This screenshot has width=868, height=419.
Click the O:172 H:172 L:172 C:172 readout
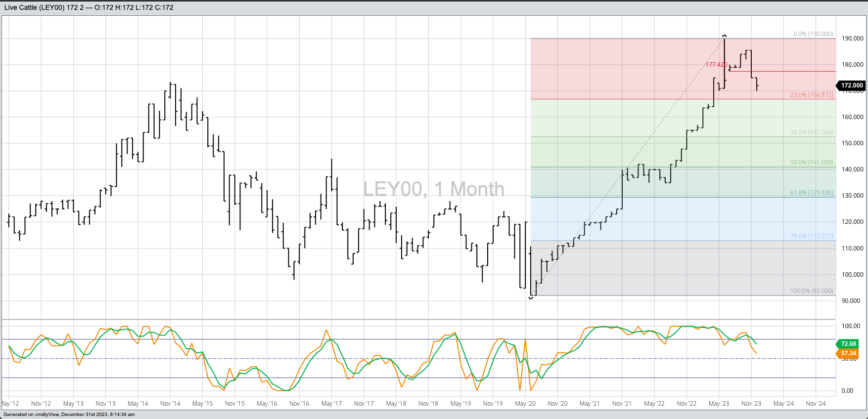click(134, 7)
